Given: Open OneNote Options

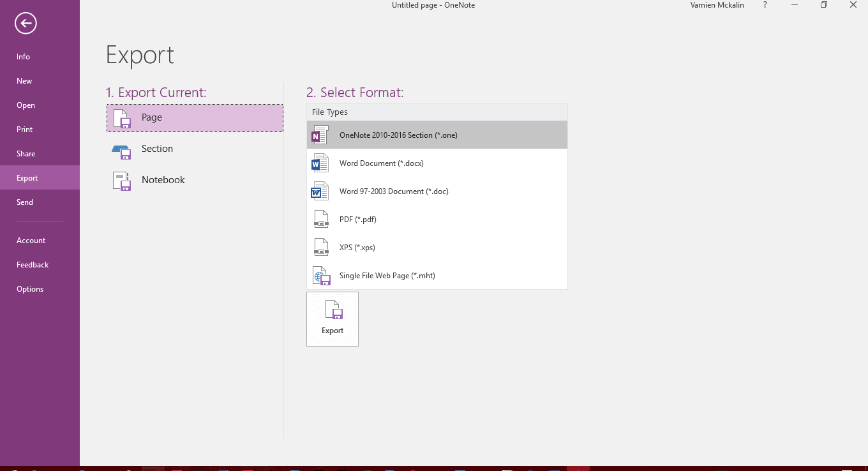Looking at the screenshot, I should coord(40,289).
